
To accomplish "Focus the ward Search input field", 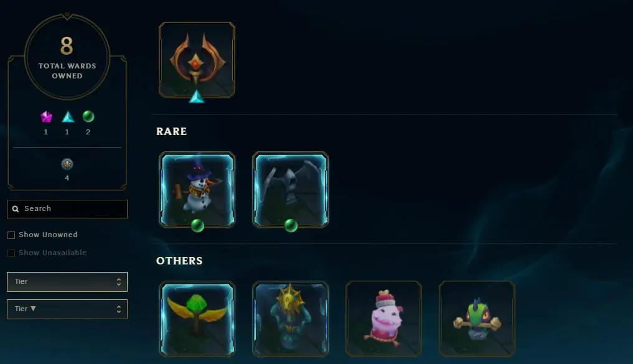I will 67,209.
